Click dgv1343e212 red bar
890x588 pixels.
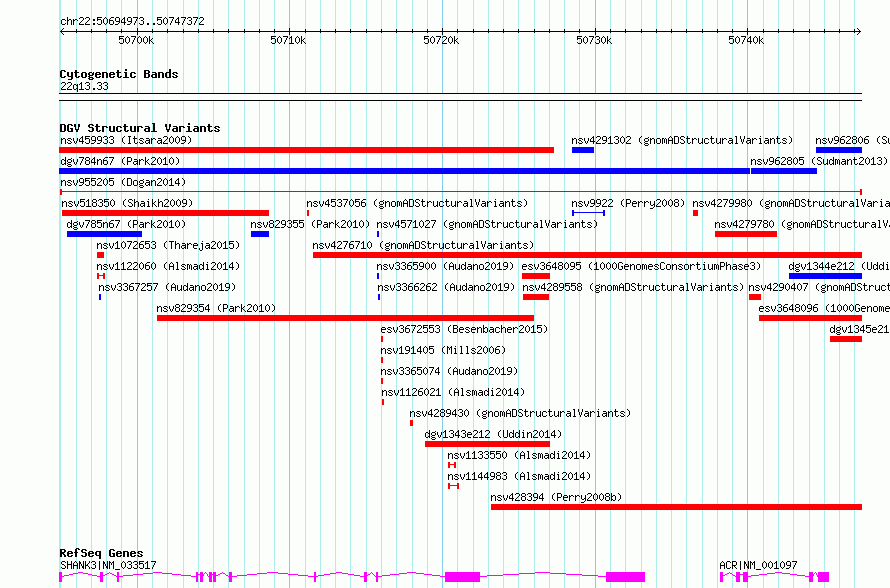point(488,444)
